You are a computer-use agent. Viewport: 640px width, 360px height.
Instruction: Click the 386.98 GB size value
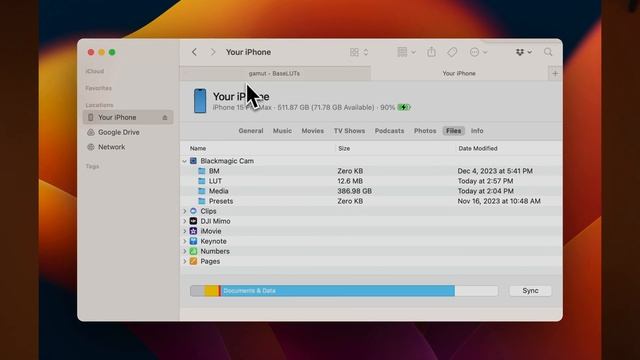pyautogui.click(x=354, y=191)
